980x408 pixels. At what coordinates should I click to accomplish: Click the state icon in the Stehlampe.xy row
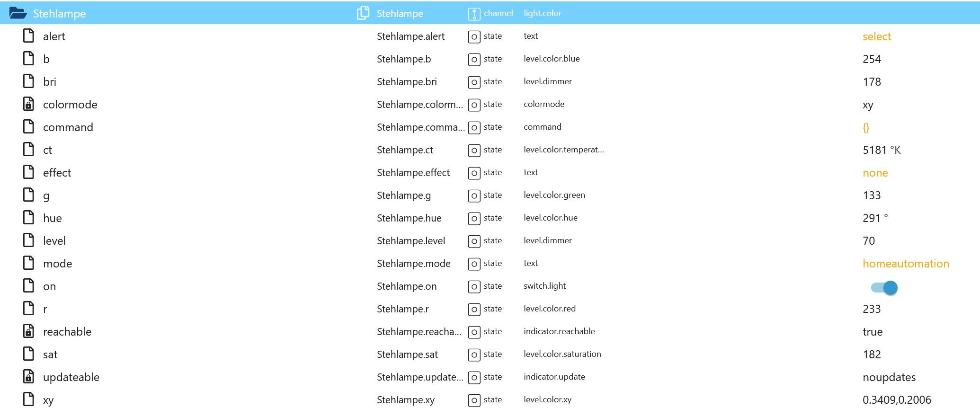(x=474, y=400)
